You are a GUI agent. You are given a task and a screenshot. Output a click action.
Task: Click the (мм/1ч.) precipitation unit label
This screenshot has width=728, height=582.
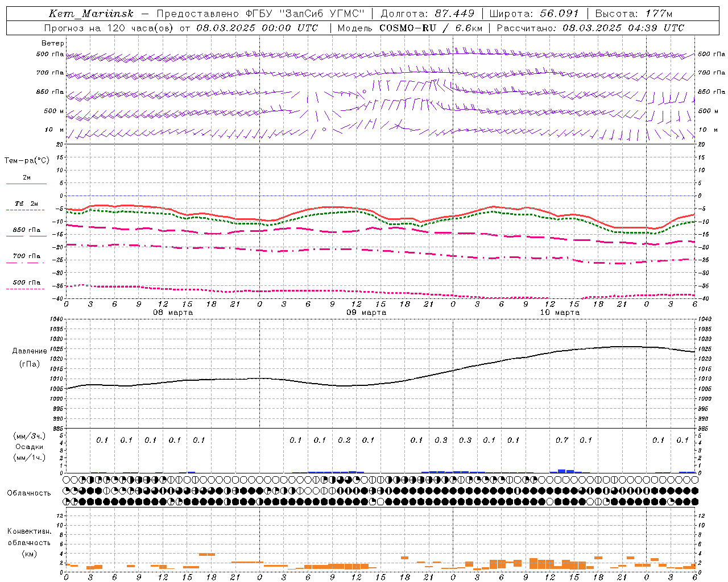[30, 458]
